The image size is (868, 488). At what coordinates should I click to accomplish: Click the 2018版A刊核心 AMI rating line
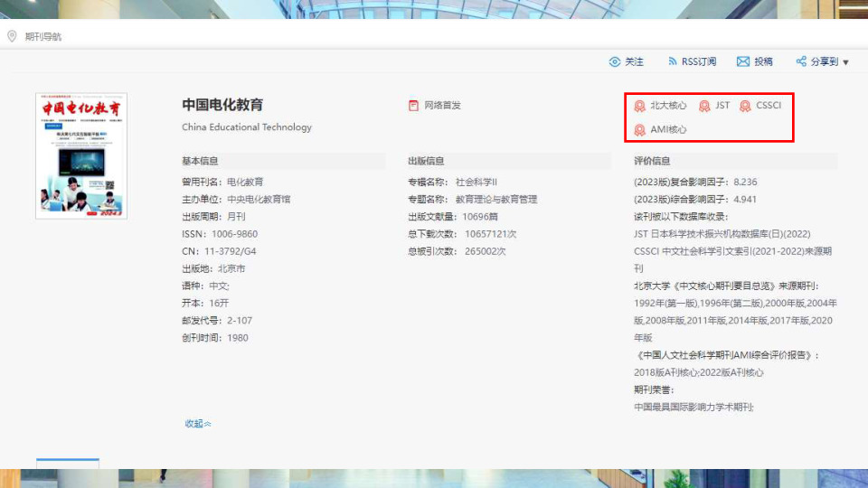(699, 372)
